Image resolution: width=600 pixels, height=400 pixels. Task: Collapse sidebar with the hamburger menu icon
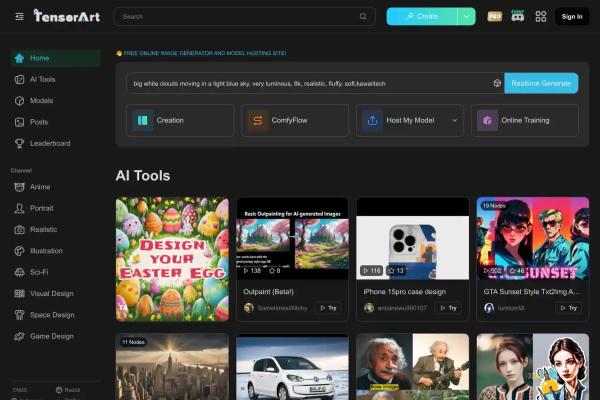point(20,16)
